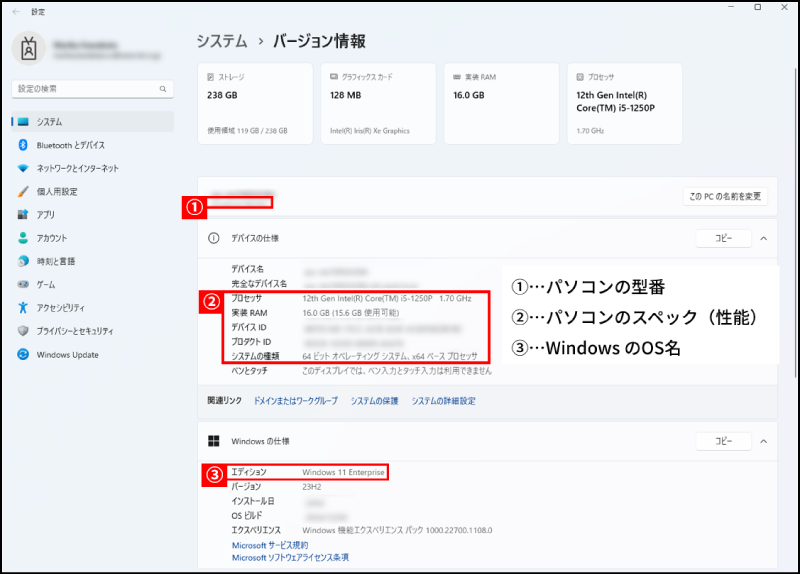Open the プロセッサ i5-1250P card

[624, 104]
